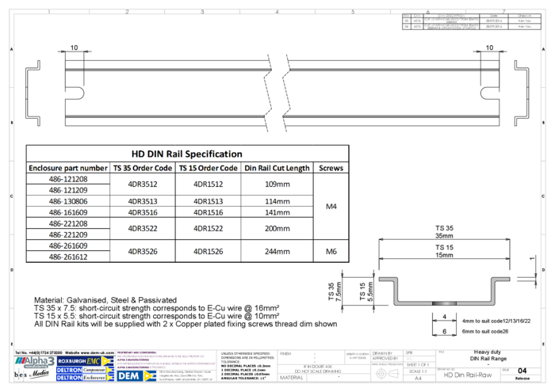This screenshot has width=555, height=392.
Task: Select part number 486-261609
Action: [68, 245]
